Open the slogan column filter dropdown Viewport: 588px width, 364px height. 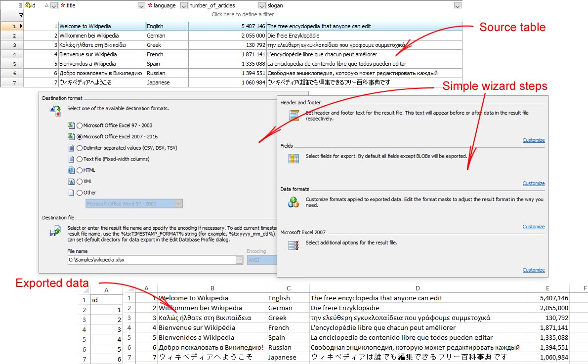click(458, 5)
